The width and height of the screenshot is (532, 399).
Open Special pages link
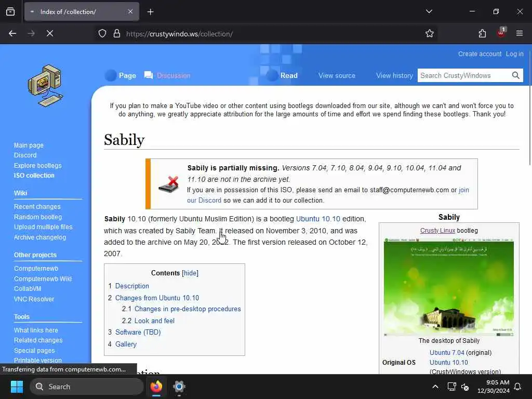pos(34,351)
